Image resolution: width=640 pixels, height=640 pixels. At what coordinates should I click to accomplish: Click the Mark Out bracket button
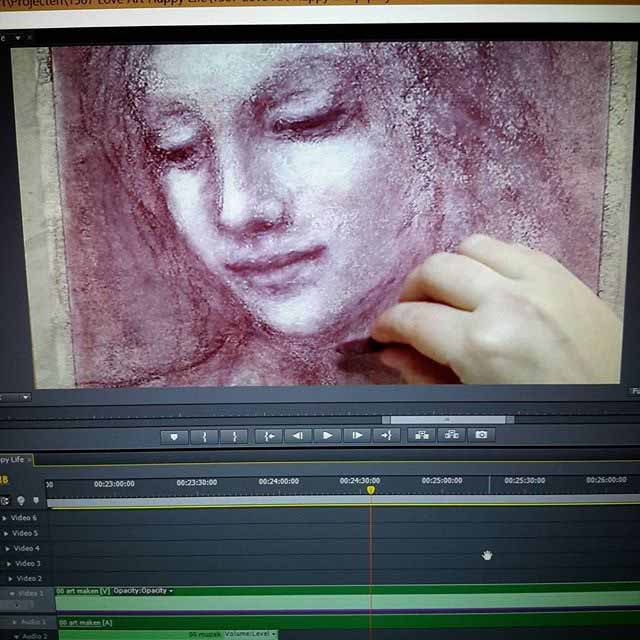tap(234, 435)
